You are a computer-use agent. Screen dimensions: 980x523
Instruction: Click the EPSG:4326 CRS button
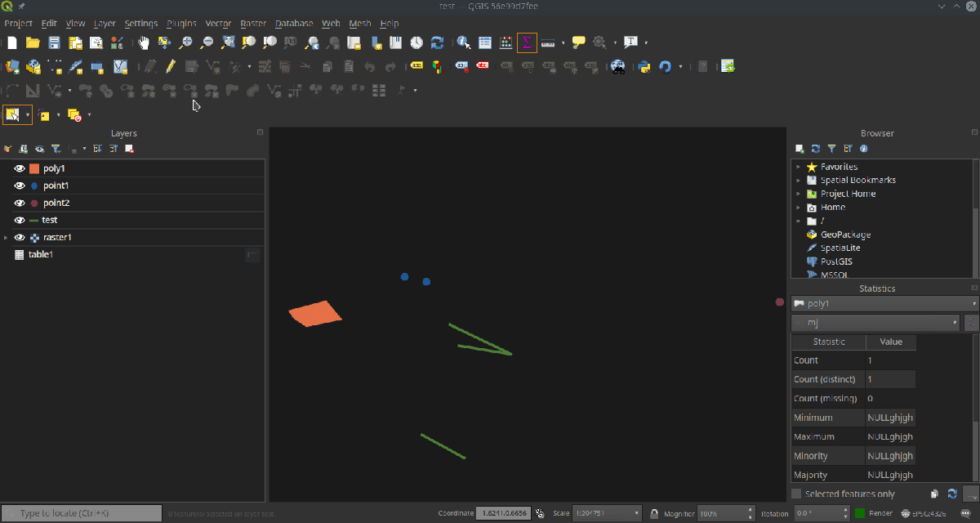(x=924, y=513)
